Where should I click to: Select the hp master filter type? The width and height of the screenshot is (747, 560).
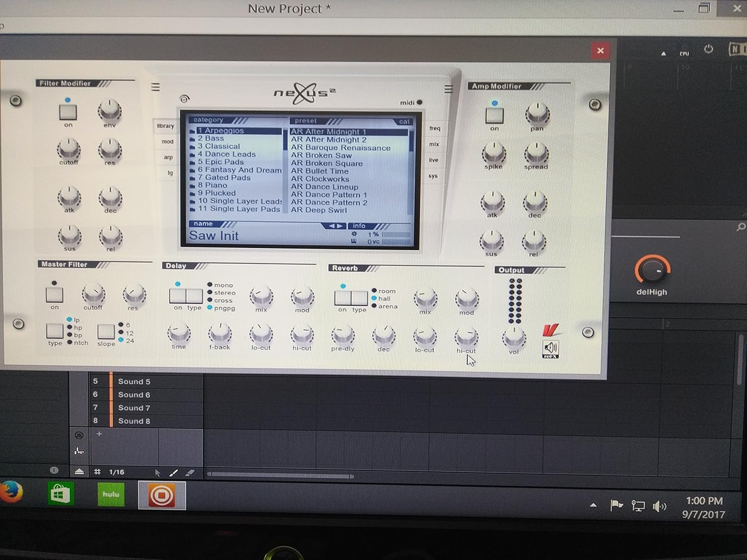75,328
